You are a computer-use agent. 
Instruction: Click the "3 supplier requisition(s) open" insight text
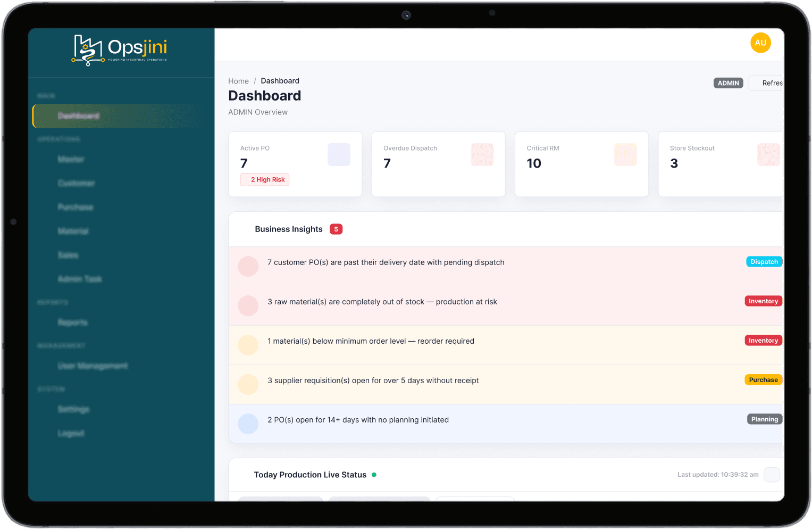coord(373,380)
